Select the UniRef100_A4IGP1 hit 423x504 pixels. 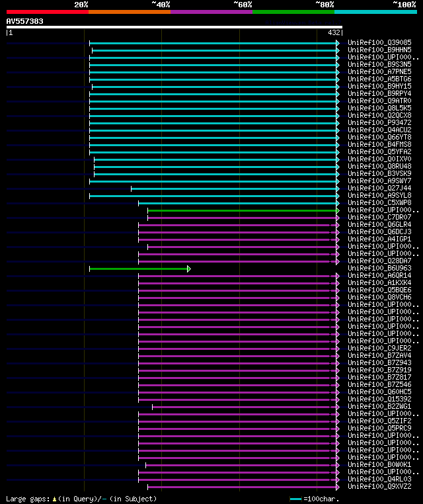tap(379, 239)
